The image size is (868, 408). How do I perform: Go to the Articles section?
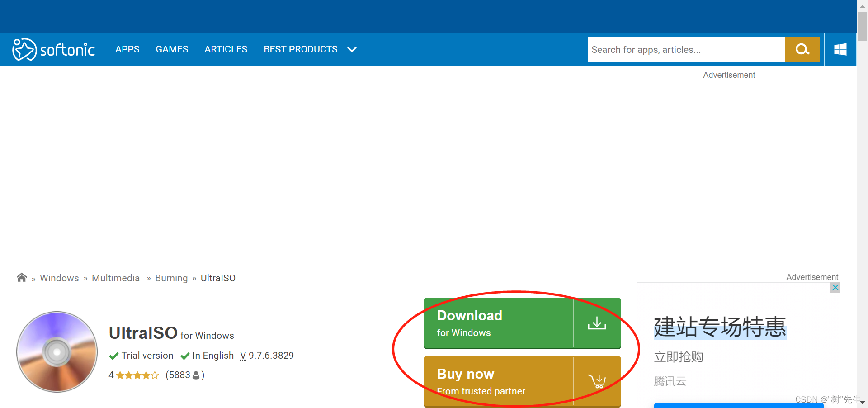point(226,49)
